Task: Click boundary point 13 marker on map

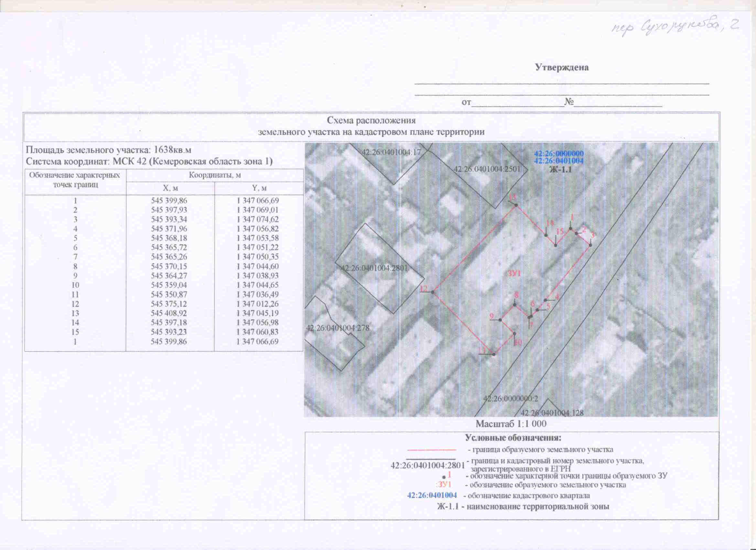Action: point(516,205)
